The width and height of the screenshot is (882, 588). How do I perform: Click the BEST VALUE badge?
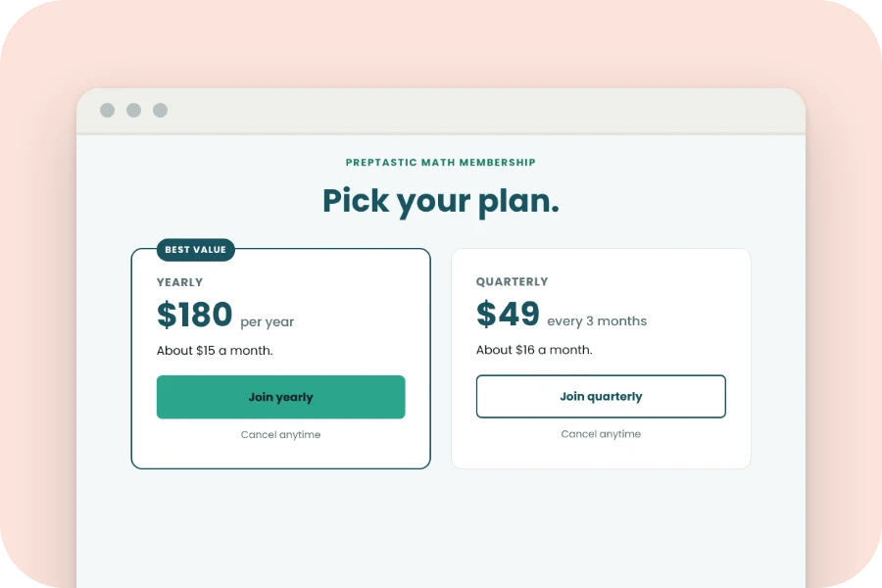click(196, 249)
